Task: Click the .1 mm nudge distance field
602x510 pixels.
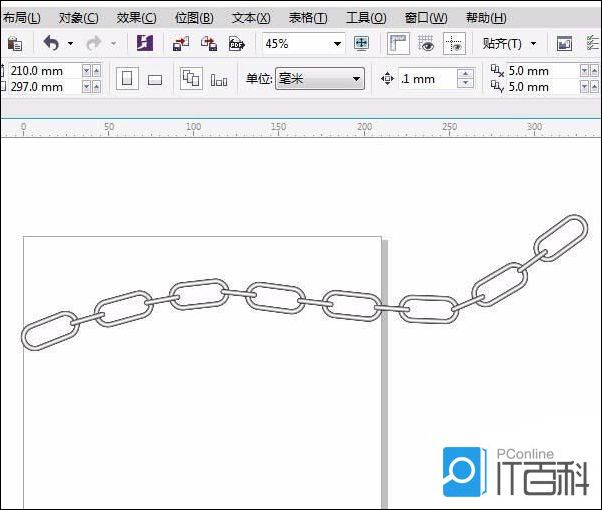Action: [426, 79]
